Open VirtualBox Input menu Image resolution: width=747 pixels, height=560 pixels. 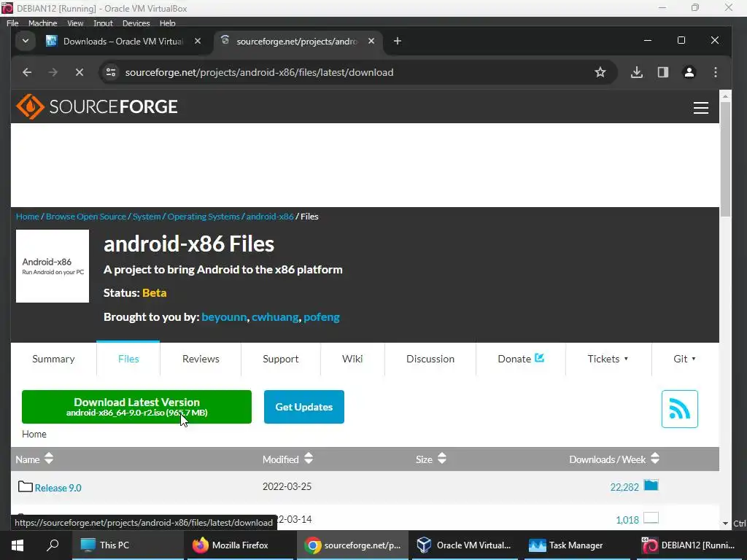click(x=103, y=23)
